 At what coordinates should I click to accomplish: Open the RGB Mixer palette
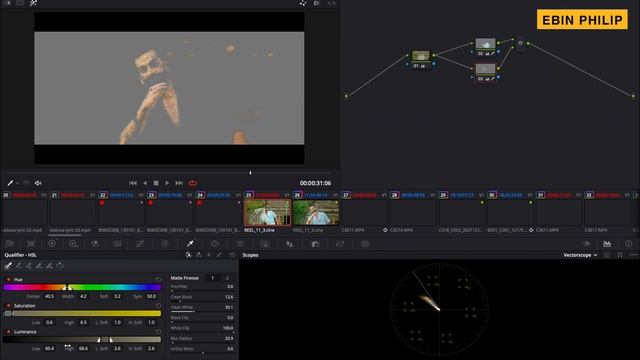95,244
